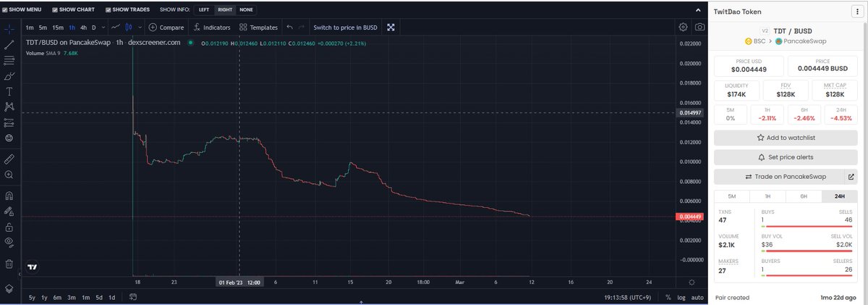The height and width of the screenshot is (305, 868).
Task: Undo the last chart action
Action: (290, 28)
